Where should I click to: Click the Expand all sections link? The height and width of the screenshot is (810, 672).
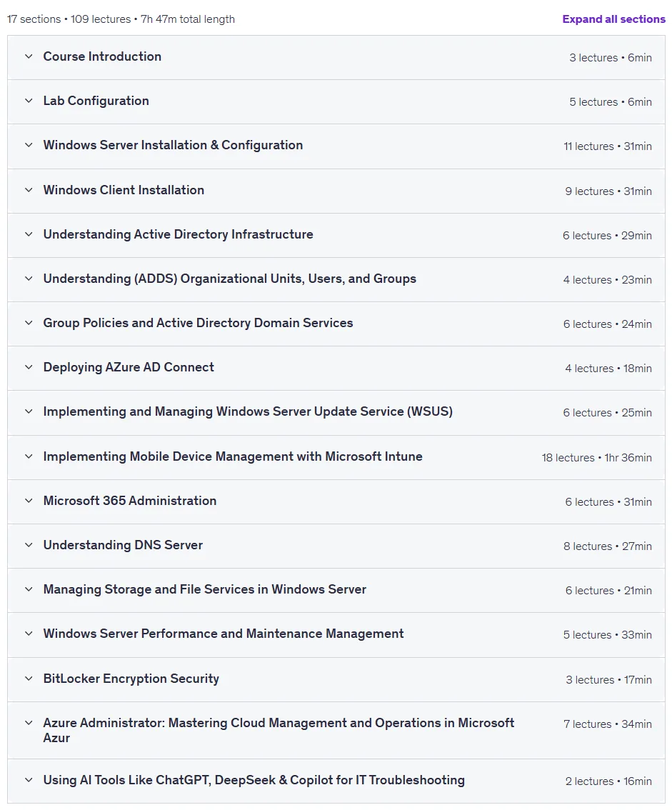pos(613,19)
